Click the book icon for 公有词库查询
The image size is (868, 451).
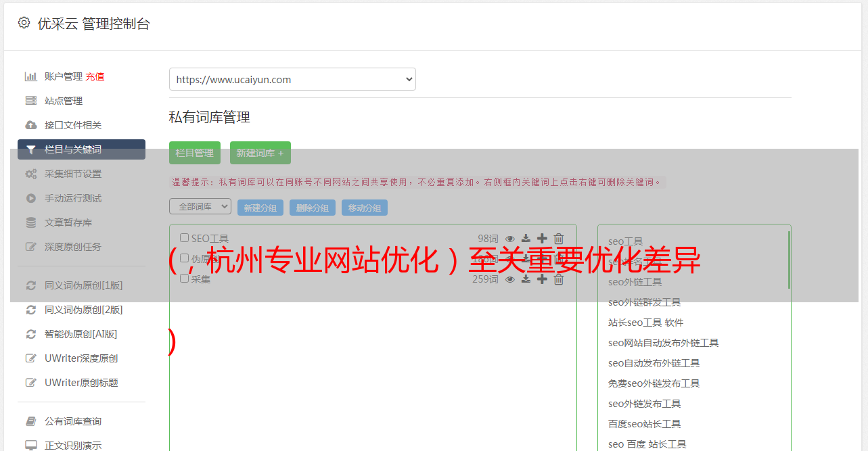(30, 421)
